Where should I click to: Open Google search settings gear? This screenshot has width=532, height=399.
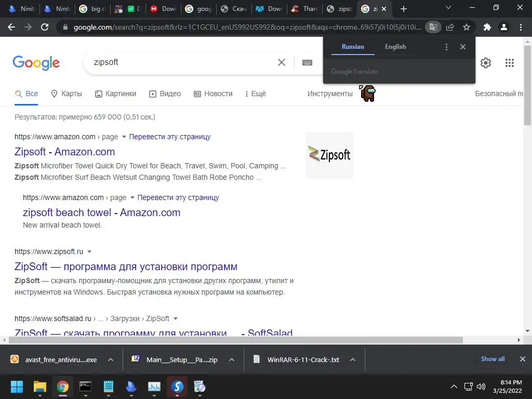pyautogui.click(x=486, y=63)
